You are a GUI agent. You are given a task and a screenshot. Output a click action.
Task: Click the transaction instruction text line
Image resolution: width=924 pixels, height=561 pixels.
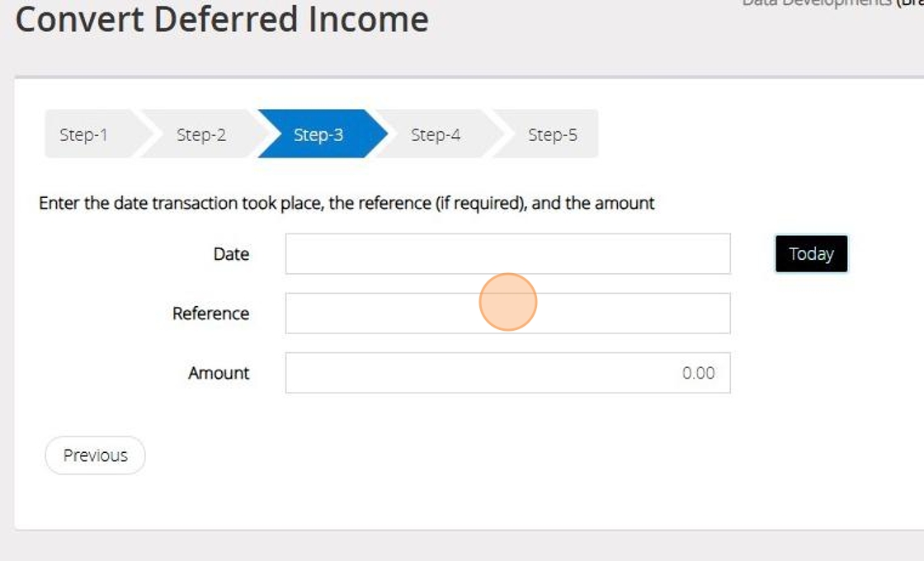tap(346, 203)
